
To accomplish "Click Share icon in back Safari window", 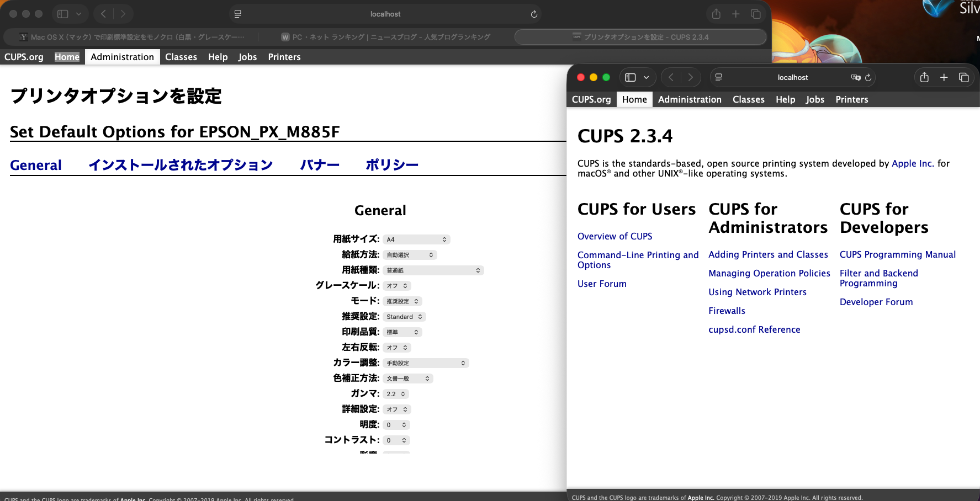I will point(716,14).
